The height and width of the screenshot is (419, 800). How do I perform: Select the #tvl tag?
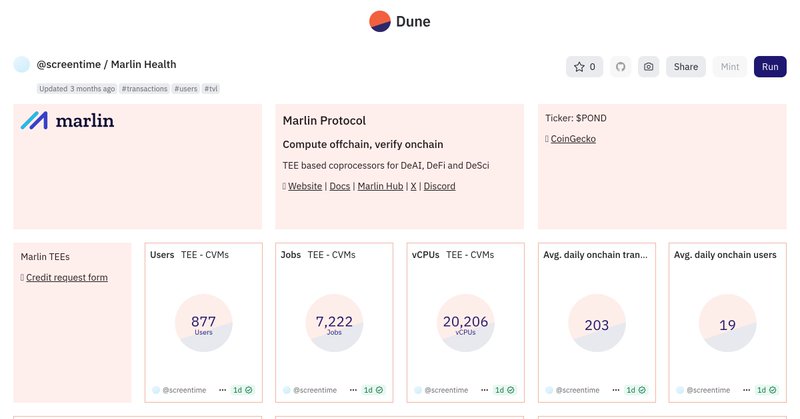click(x=211, y=89)
